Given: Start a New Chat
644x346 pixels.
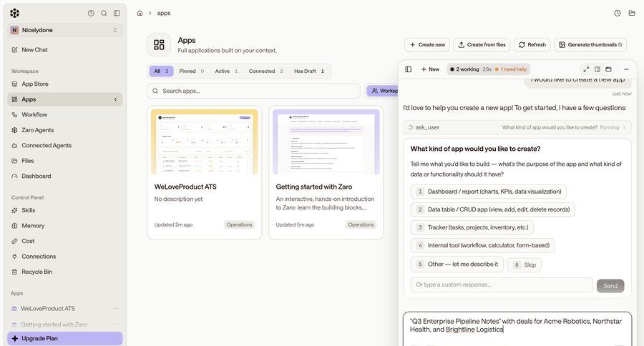Looking at the screenshot, I should (65, 49).
